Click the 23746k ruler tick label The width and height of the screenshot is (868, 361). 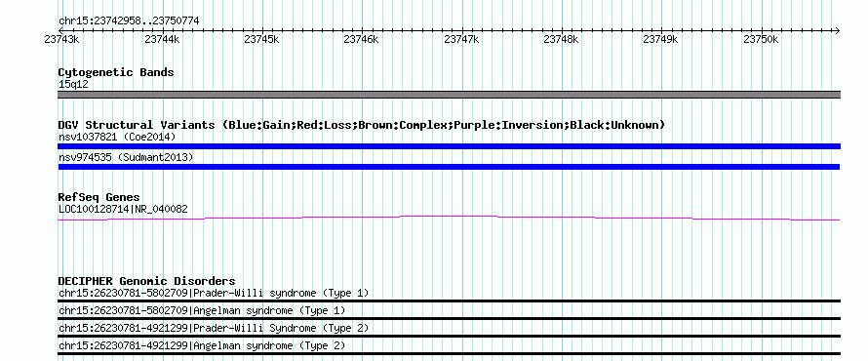[362, 39]
